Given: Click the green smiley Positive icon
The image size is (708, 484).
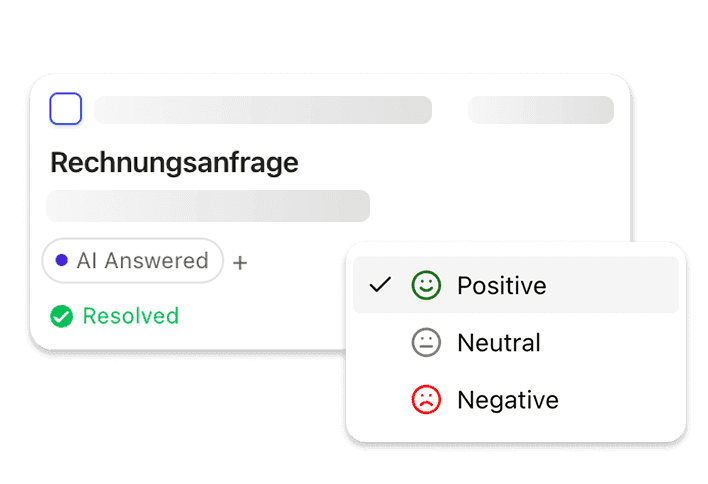Looking at the screenshot, I should (x=426, y=286).
